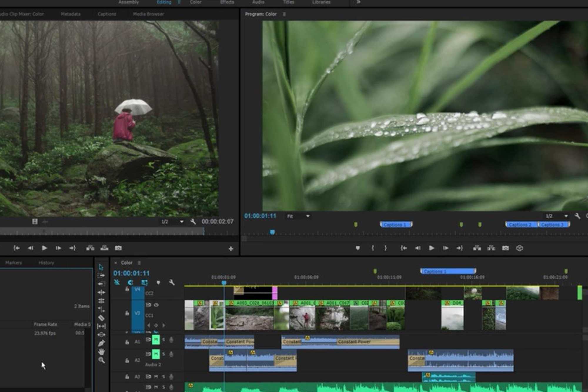The width and height of the screenshot is (588, 392).
Task: Export a frame from the Program monitor
Action: (505, 248)
